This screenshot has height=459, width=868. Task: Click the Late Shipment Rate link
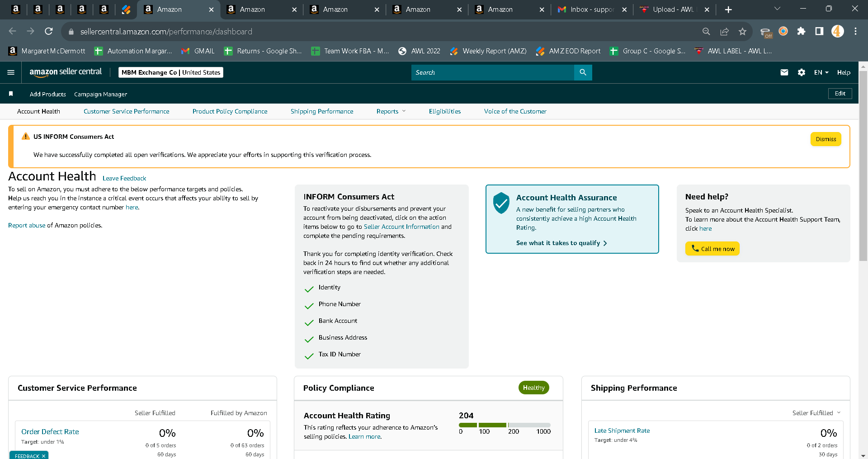pyautogui.click(x=622, y=431)
